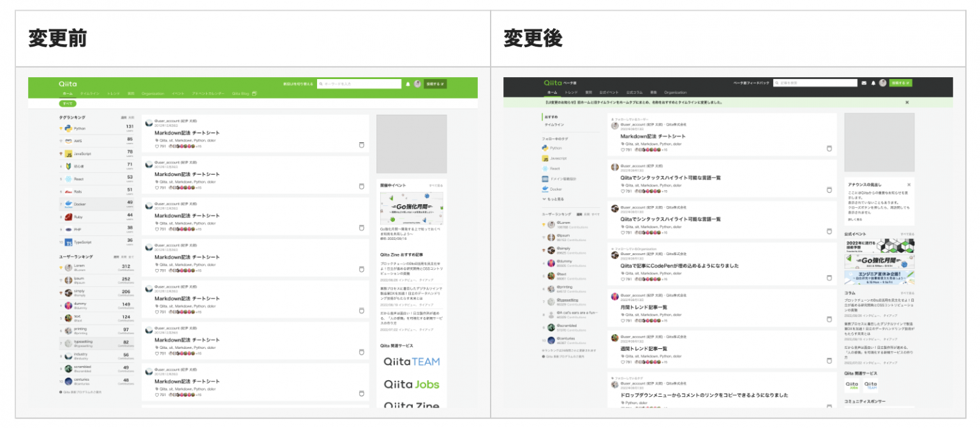Expand もっと見る under followed tags
The width and height of the screenshot is (980, 428).
coord(554,199)
